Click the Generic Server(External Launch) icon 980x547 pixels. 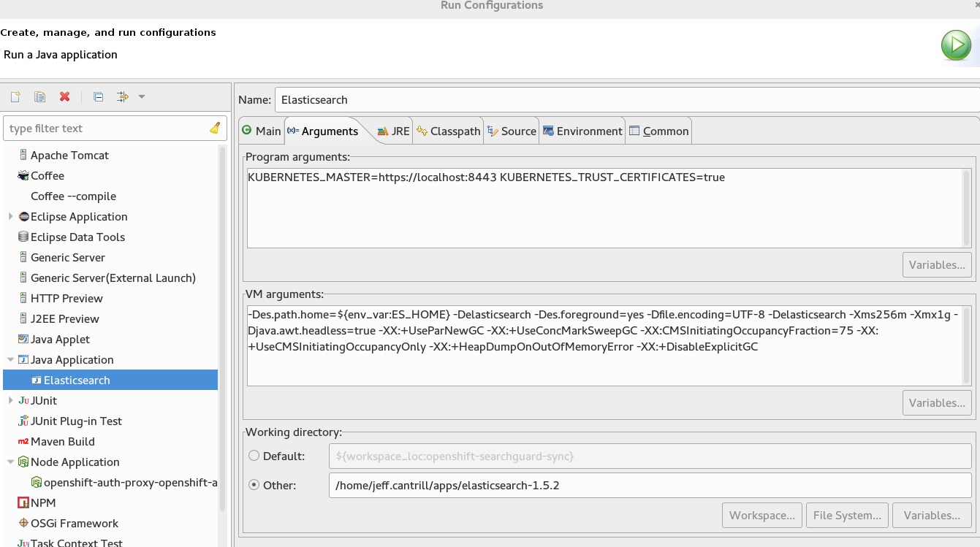coord(23,278)
